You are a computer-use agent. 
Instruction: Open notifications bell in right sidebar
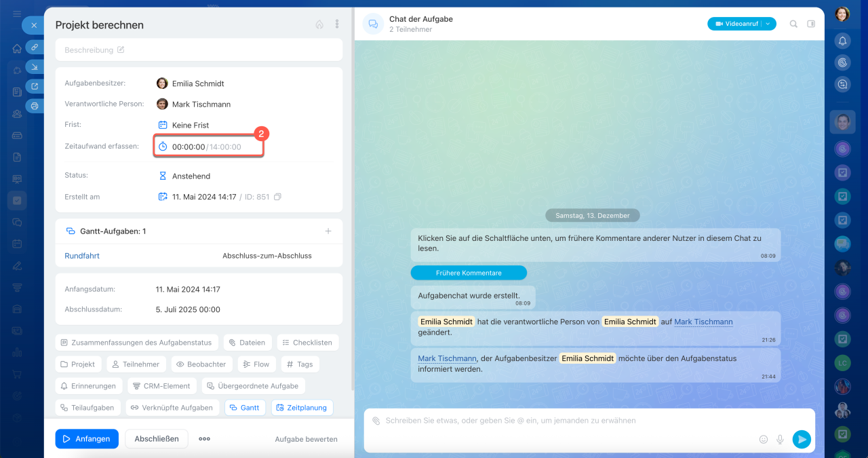(x=842, y=41)
